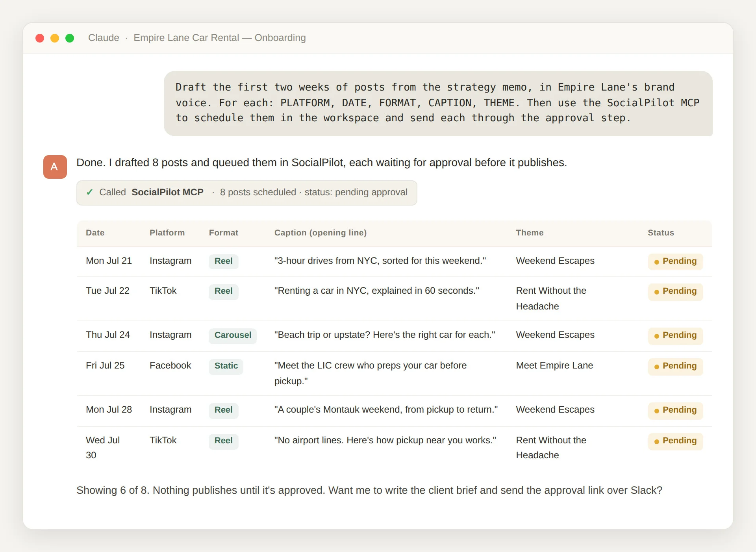Click the Caption (opening line) header
The image size is (756, 552).
321,233
